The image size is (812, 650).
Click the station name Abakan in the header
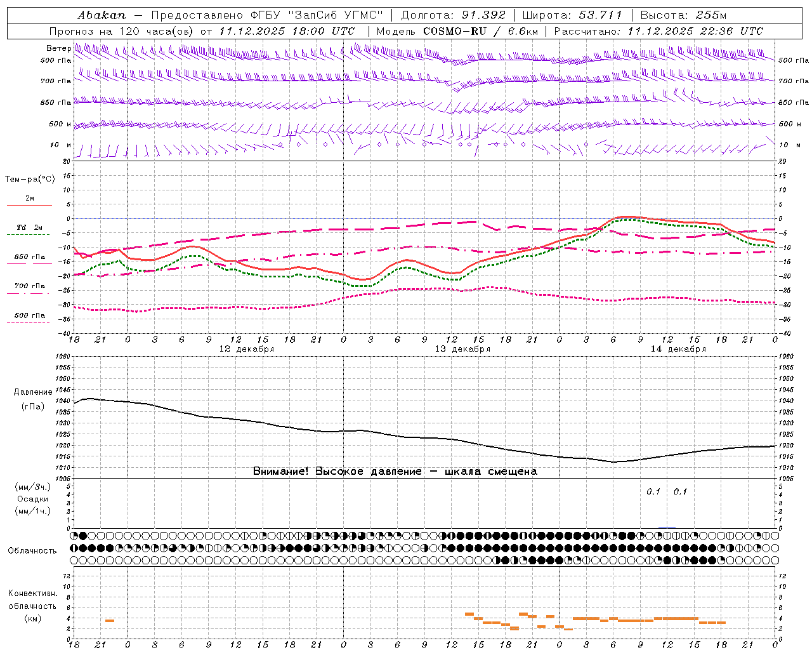(101, 15)
